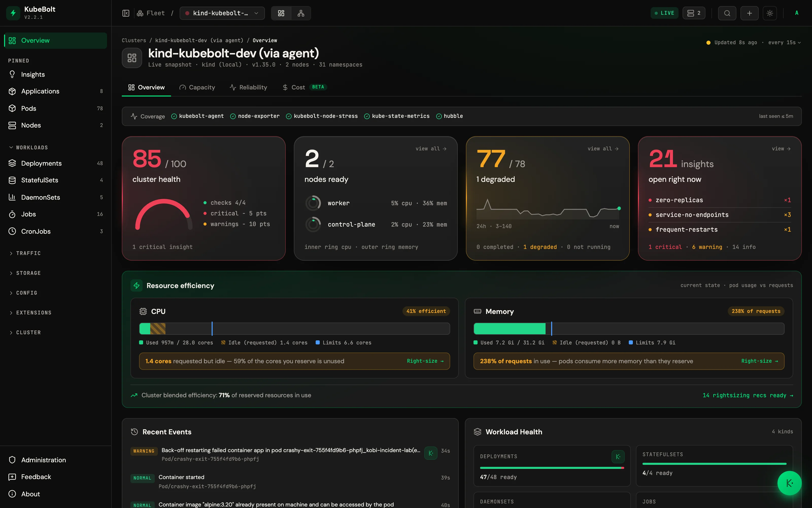812x508 pixels.
Task: Open the Jobs list
Action: (x=55, y=214)
